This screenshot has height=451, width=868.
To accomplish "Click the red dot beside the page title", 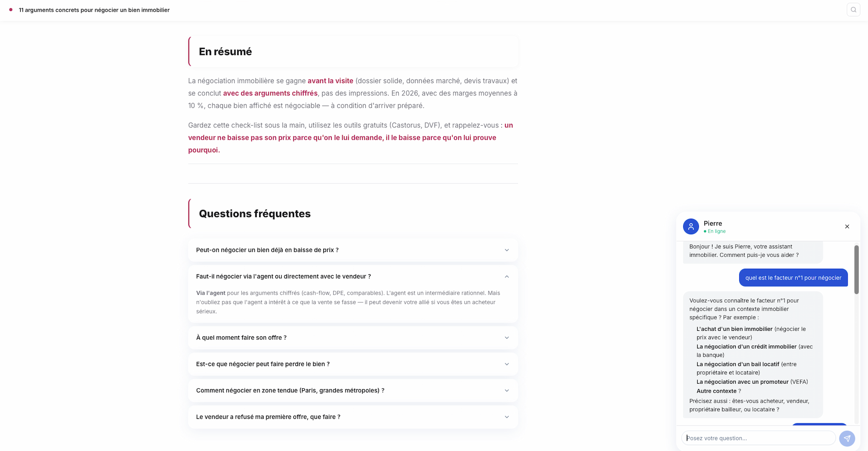I will [x=10, y=9].
